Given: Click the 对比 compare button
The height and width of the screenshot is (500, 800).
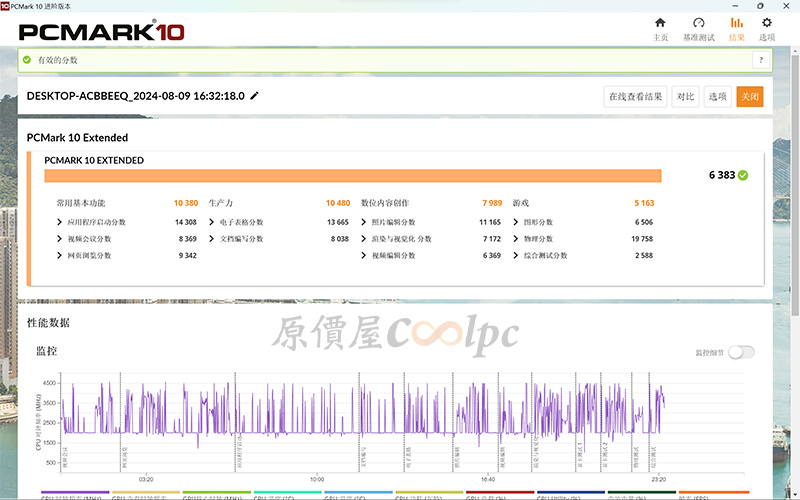Looking at the screenshot, I should click(685, 97).
